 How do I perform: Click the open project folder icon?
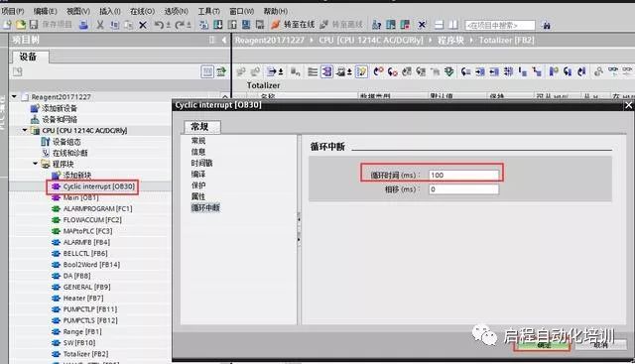click(21, 25)
